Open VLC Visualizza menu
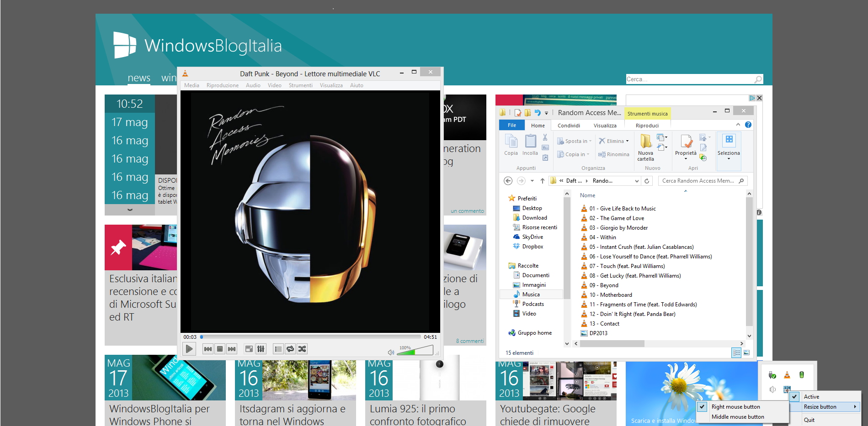The width and height of the screenshot is (868, 426). click(x=331, y=85)
